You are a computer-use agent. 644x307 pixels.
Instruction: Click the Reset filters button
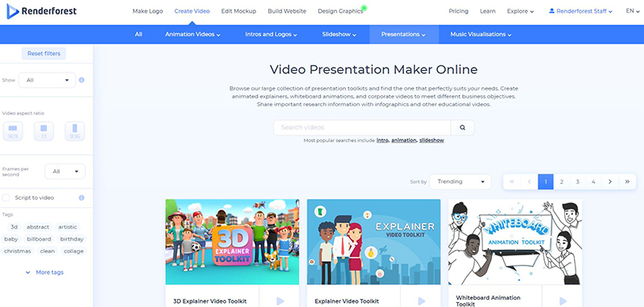44,53
